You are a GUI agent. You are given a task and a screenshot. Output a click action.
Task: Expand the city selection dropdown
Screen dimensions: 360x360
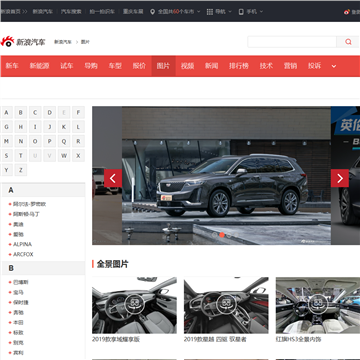(199, 12)
